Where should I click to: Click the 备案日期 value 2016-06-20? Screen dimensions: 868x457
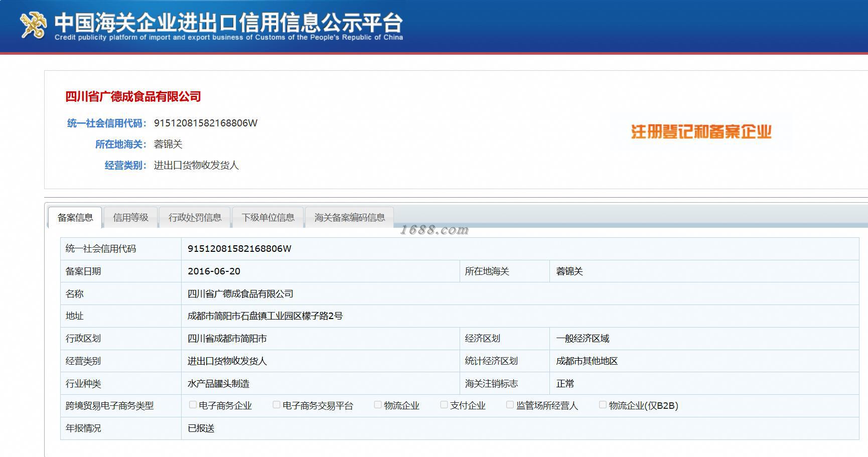214,271
